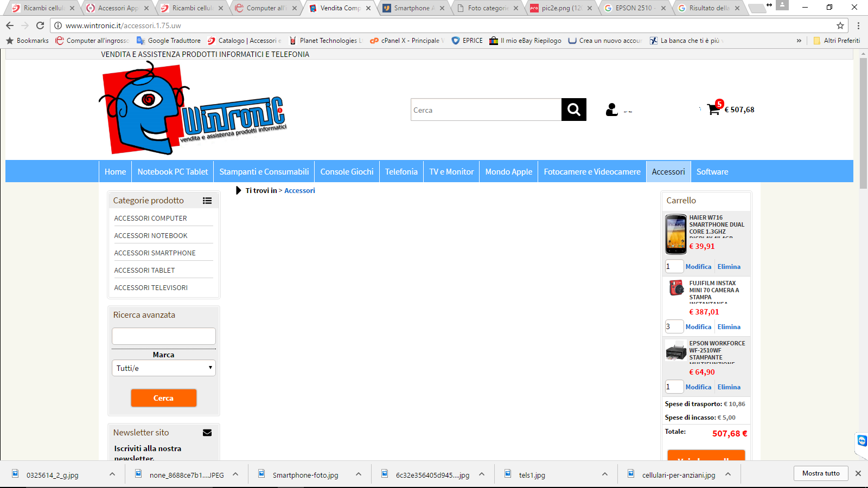Select ACCESSORI TABLET category
The image size is (868, 488).
pyautogui.click(x=144, y=270)
